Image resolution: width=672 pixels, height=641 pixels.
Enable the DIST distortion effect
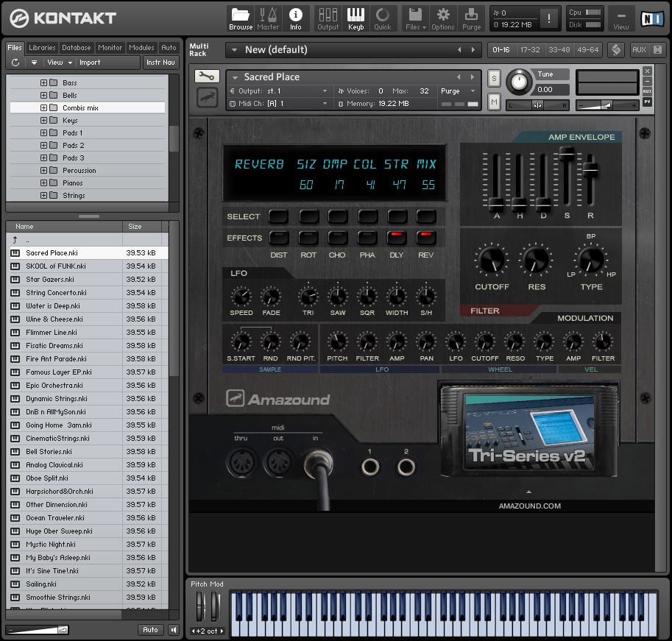click(x=278, y=238)
